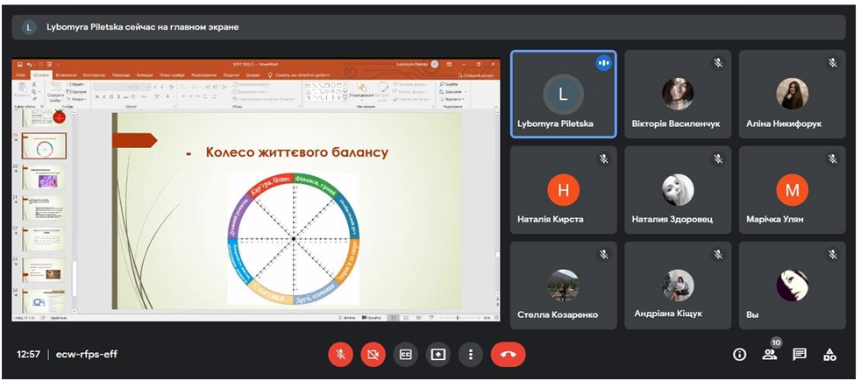Toggle closed captions (CC)

pyautogui.click(x=405, y=355)
